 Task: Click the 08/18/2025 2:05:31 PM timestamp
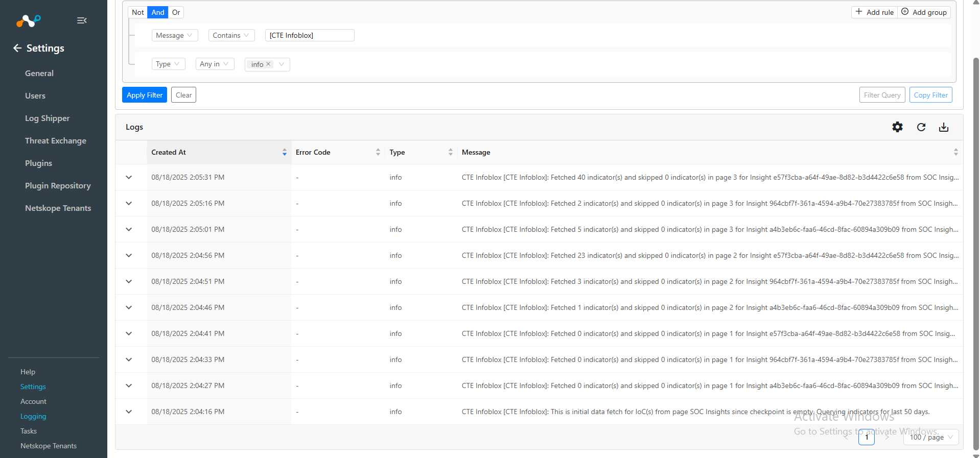[188, 177]
